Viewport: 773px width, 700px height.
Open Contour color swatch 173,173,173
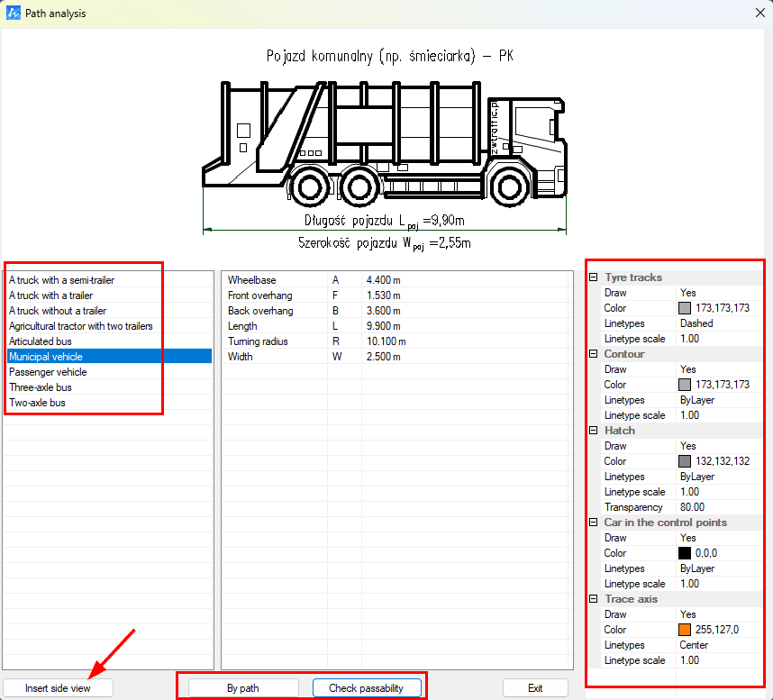coord(685,385)
